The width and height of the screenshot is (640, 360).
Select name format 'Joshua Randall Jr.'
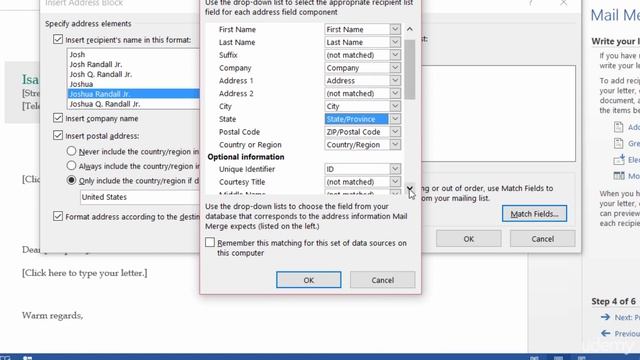133,94
